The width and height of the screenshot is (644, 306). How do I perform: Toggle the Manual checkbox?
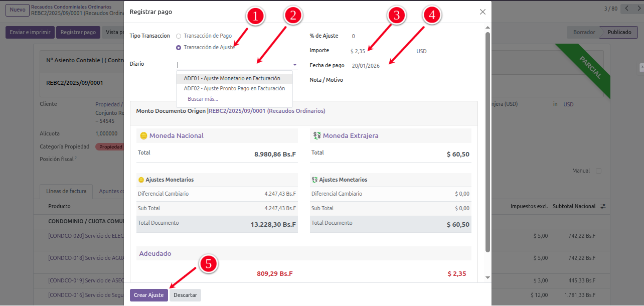[x=598, y=171]
